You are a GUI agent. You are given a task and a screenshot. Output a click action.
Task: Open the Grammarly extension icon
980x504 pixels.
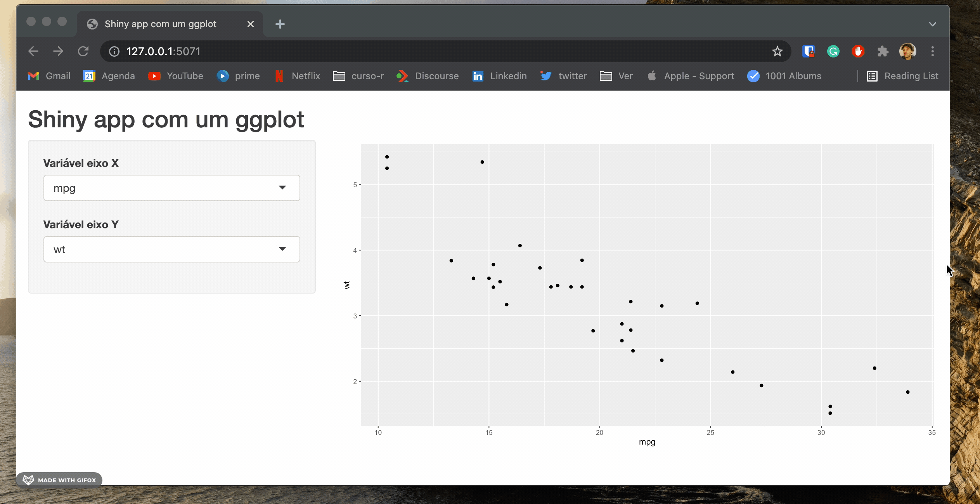(x=833, y=51)
